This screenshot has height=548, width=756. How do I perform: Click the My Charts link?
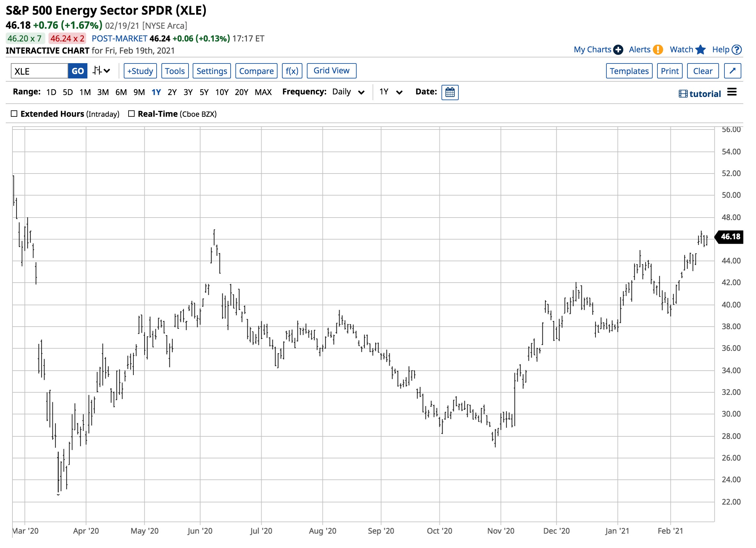(592, 50)
